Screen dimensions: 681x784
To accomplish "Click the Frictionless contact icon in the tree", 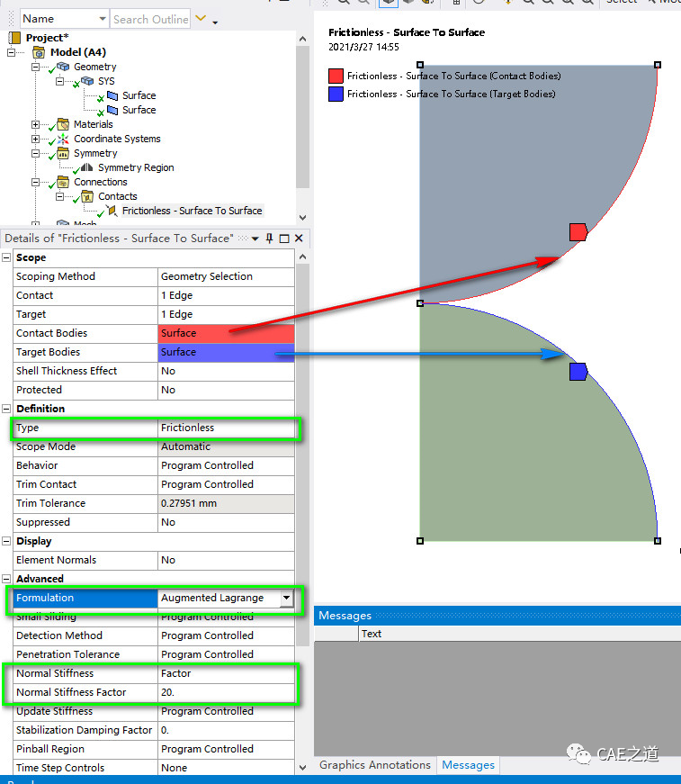I will [112, 211].
